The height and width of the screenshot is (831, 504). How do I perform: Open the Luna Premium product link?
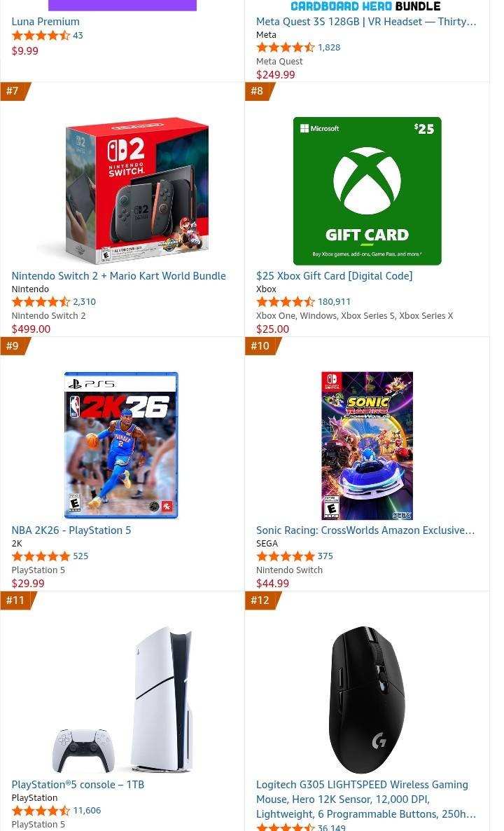pos(45,22)
